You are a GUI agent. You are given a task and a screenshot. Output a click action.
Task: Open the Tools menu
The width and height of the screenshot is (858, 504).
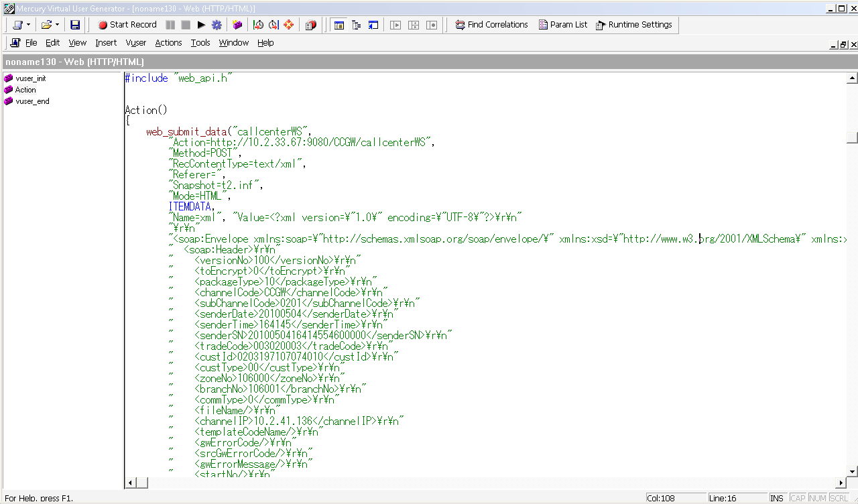tap(200, 43)
